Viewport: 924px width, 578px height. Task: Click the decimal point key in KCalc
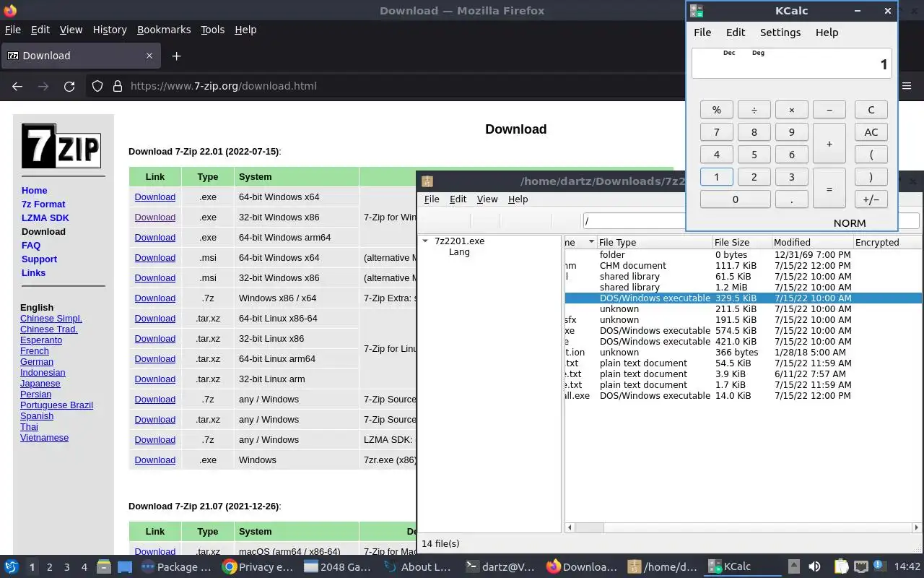pos(791,199)
